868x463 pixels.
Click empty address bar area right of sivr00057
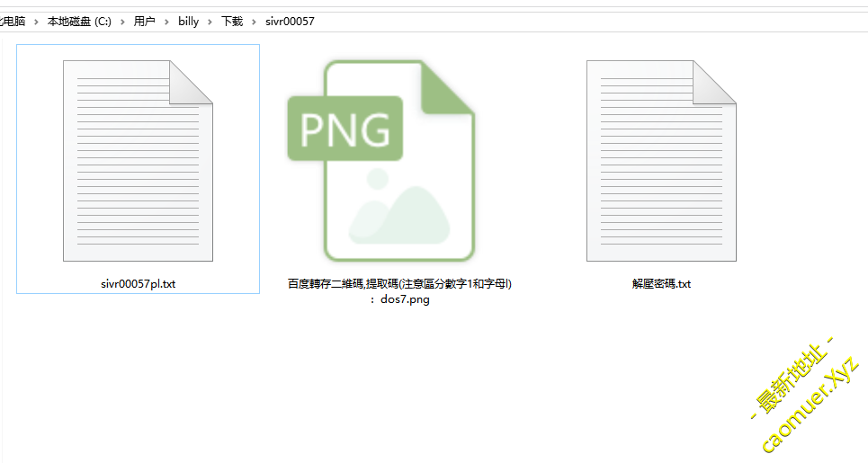(585, 22)
